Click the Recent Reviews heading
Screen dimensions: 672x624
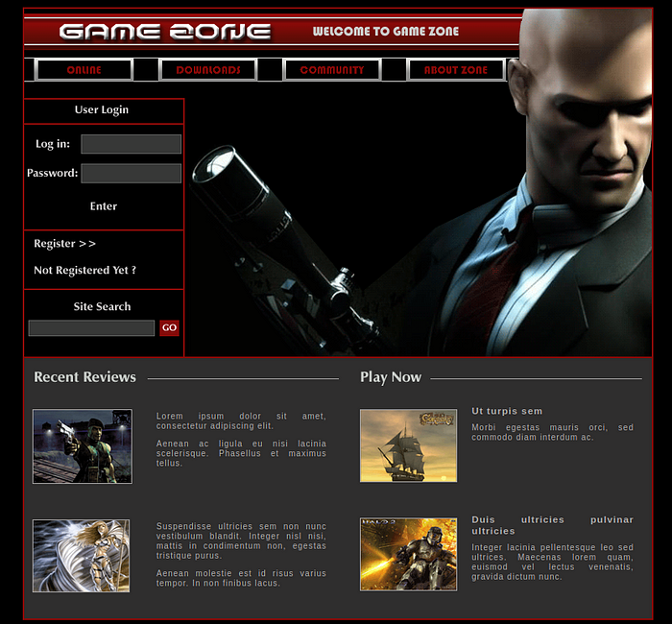(x=84, y=376)
